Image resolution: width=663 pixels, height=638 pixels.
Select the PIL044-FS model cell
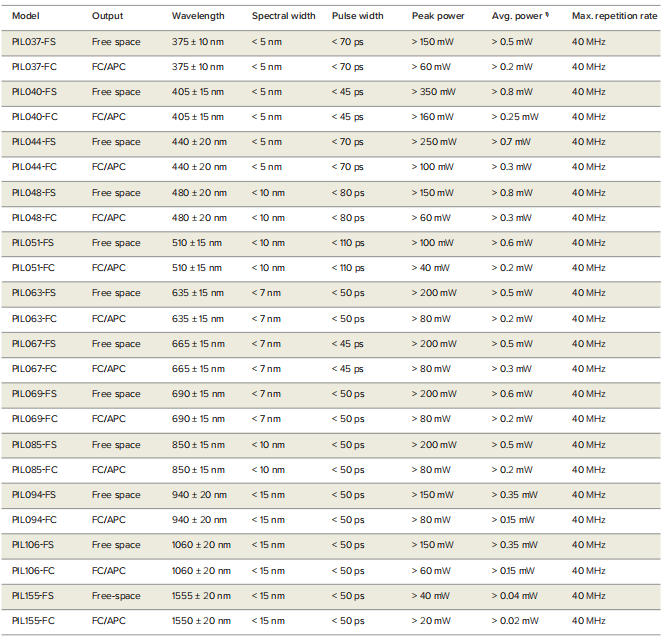[34, 142]
